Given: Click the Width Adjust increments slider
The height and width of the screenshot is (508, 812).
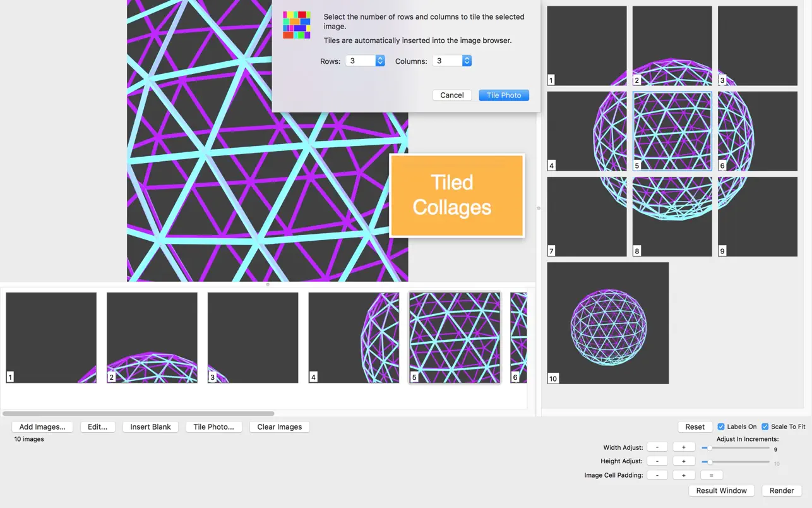Looking at the screenshot, I should [x=736, y=448].
